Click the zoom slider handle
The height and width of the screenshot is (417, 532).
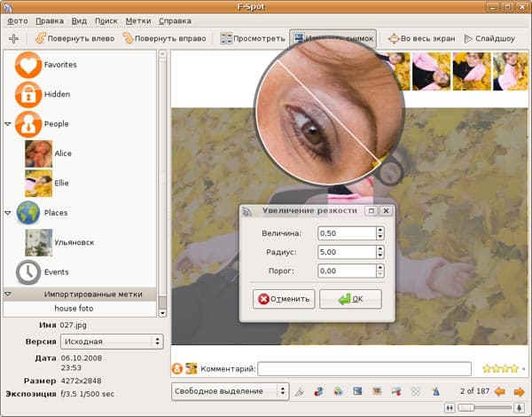click(466, 407)
